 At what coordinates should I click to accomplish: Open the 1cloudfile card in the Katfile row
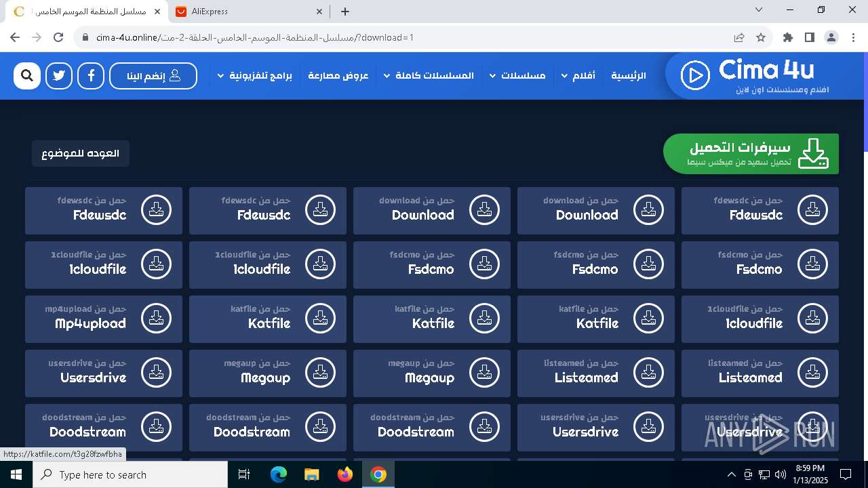760,319
